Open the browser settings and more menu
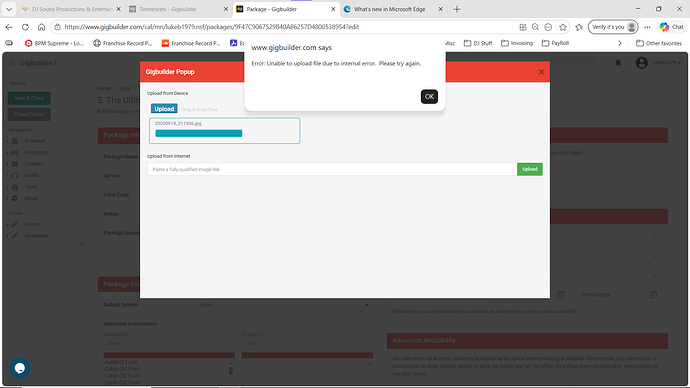 click(x=647, y=27)
